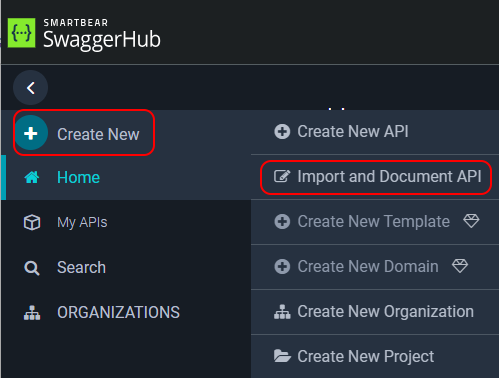This screenshot has height=378, width=499.
Task: Click the Search magnifier icon
Action: click(32, 268)
